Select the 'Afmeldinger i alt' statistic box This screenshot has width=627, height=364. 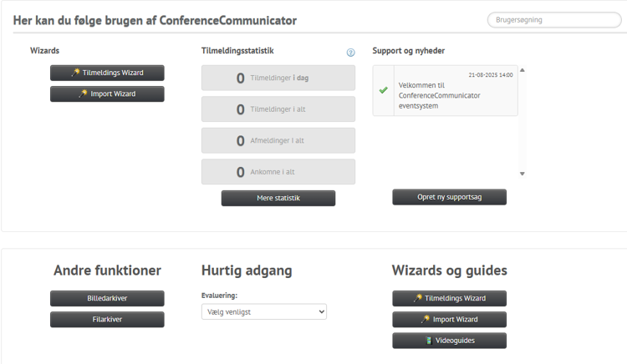point(278,140)
